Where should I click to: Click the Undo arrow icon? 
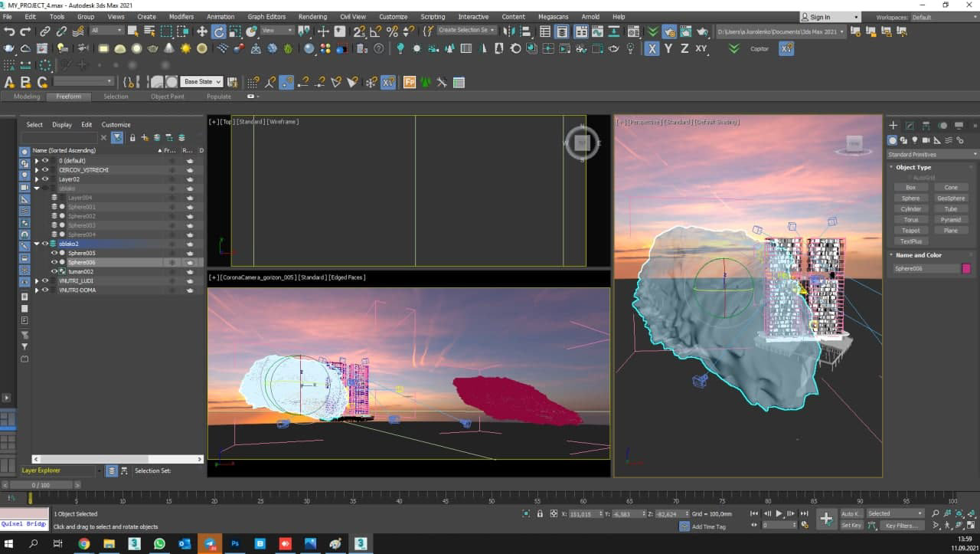pyautogui.click(x=9, y=31)
